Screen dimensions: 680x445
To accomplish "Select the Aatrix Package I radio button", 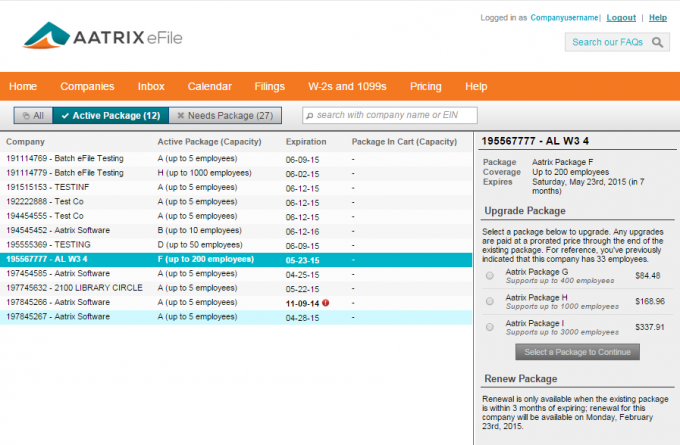I will [490, 327].
